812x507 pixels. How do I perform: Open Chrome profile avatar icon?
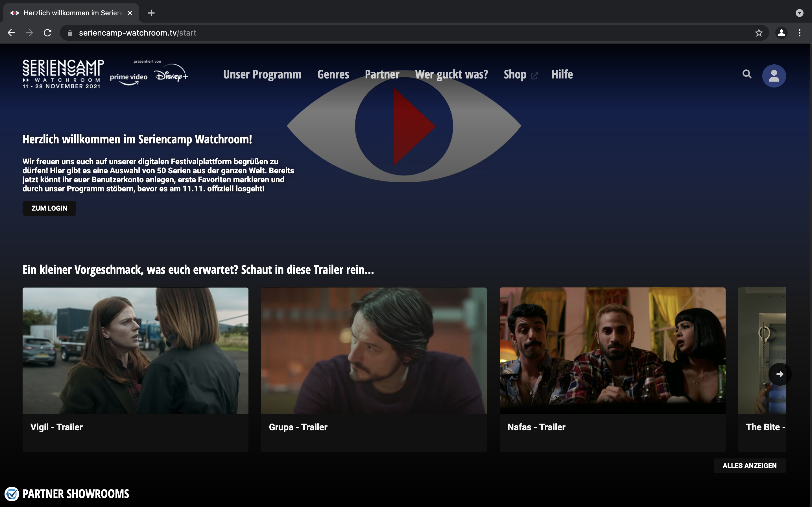coord(781,32)
